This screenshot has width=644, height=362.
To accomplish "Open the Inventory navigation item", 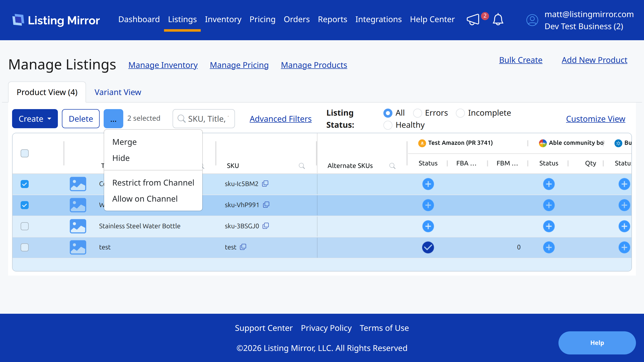I will 223,19.
